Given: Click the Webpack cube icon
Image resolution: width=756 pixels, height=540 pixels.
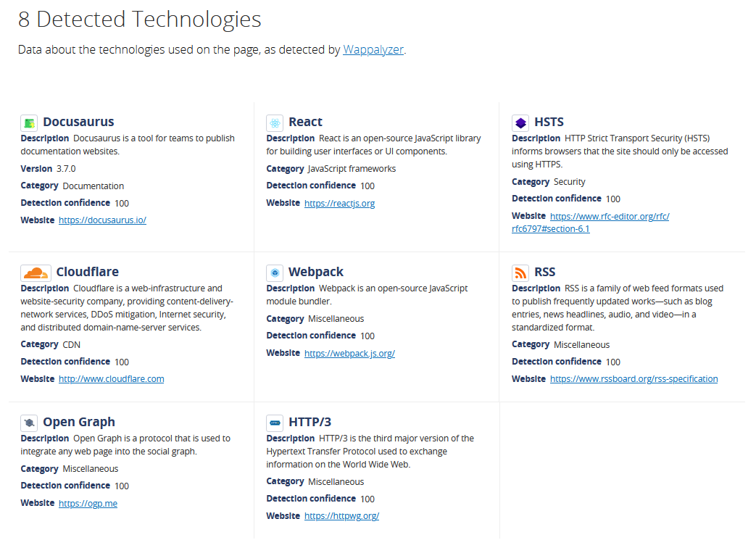Looking at the screenshot, I should coord(275,273).
